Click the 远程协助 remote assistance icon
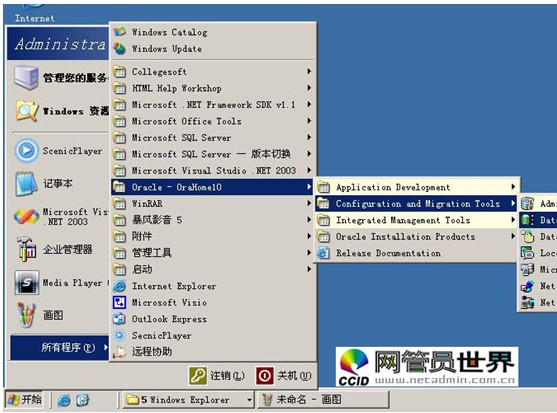The width and height of the screenshot is (557, 413). (x=120, y=352)
